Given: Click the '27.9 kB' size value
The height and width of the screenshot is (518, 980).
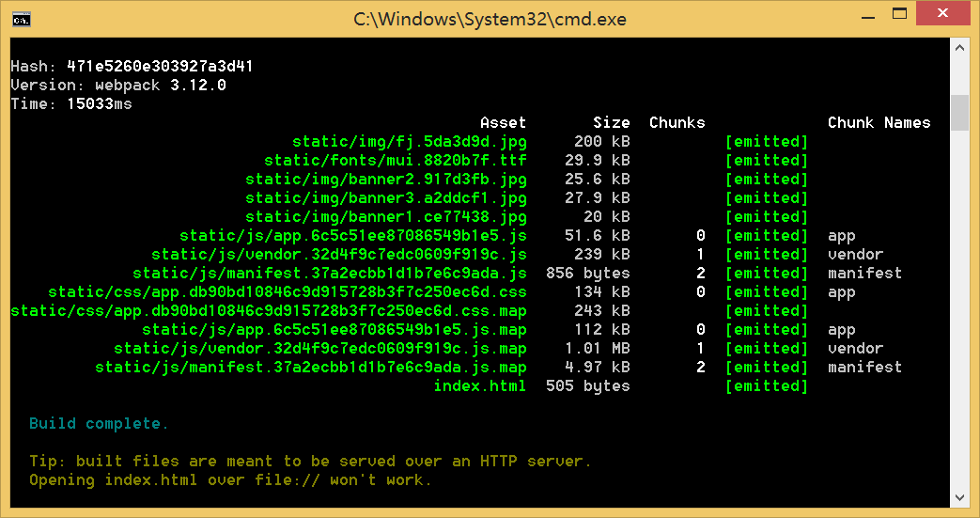Looking at the screenshot, I should 597,197.
